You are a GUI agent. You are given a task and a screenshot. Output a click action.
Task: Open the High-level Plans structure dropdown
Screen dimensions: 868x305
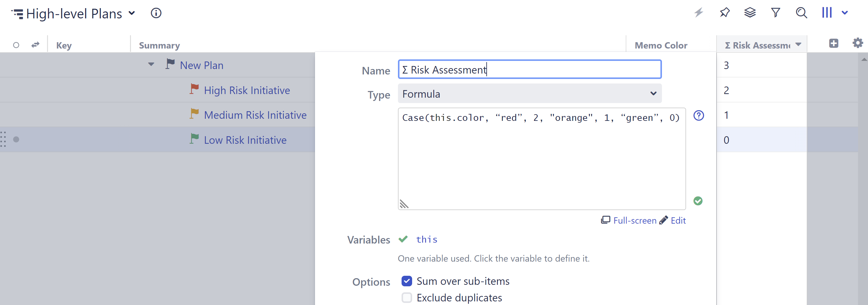pos(132,14)
